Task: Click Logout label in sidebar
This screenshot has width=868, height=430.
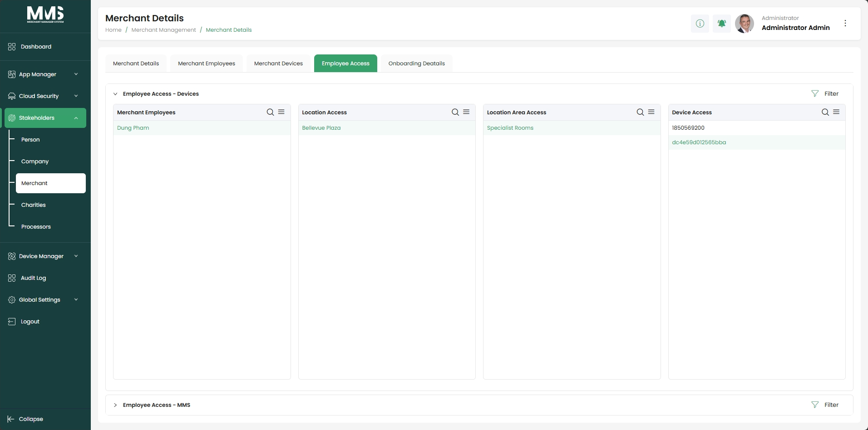Action: tap(30, 322)
